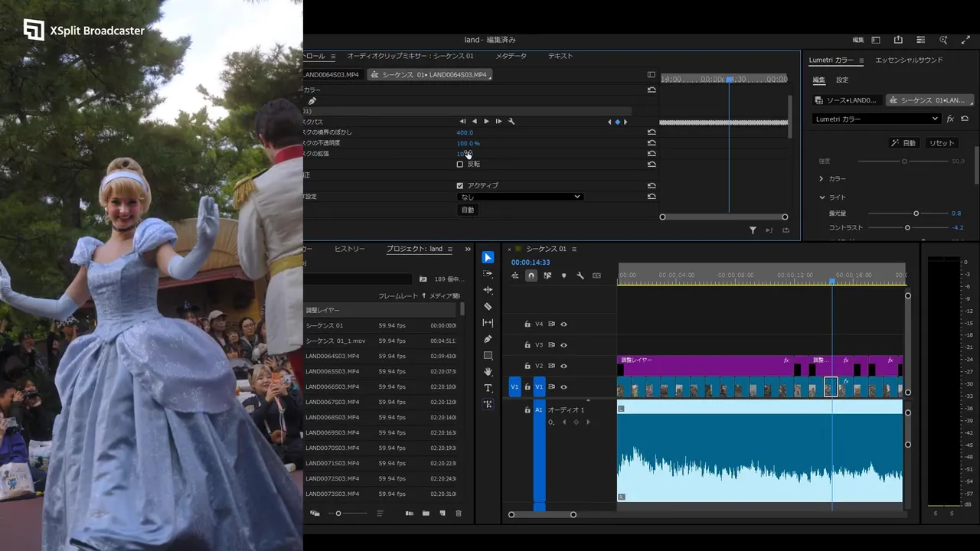Lock the A1 audio track

(527, 410)
